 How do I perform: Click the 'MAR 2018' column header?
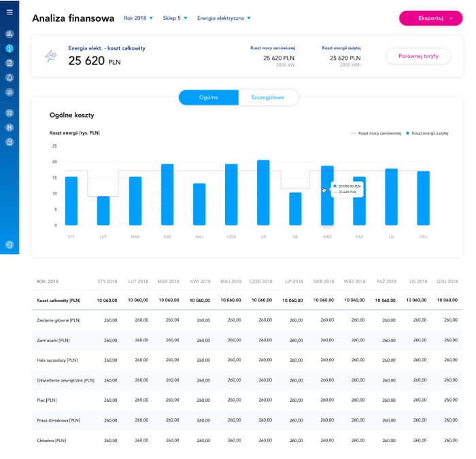(167, 281)
